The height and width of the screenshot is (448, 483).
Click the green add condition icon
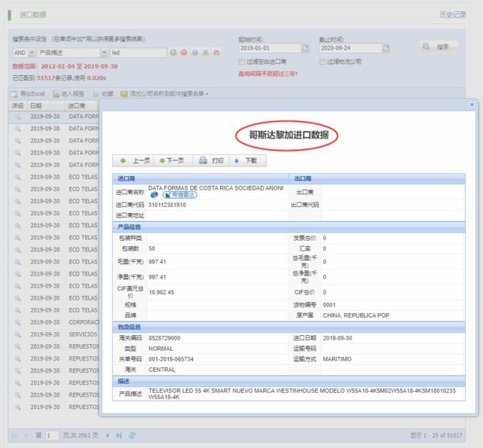173,53
